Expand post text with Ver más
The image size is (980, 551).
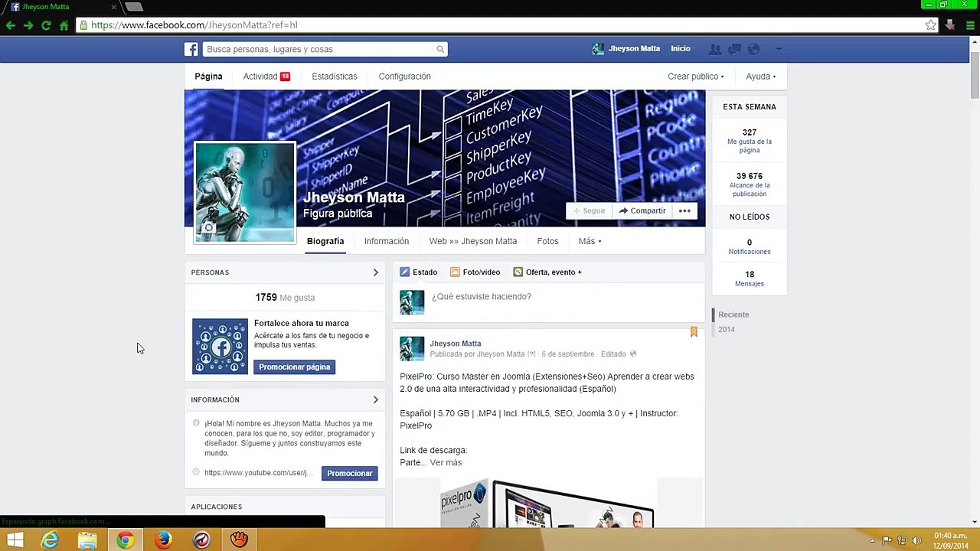coord(446,462)
